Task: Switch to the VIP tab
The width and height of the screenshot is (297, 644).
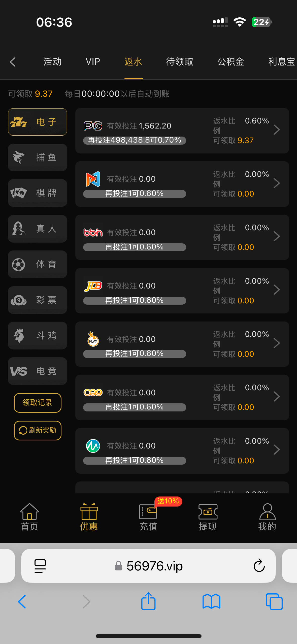Action: [x=93, y=62]
